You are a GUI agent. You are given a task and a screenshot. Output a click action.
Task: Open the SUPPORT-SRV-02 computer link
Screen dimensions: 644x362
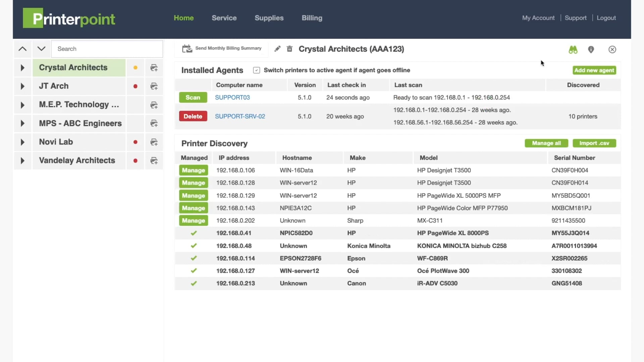pyautogui.click(x=240, y=116)
